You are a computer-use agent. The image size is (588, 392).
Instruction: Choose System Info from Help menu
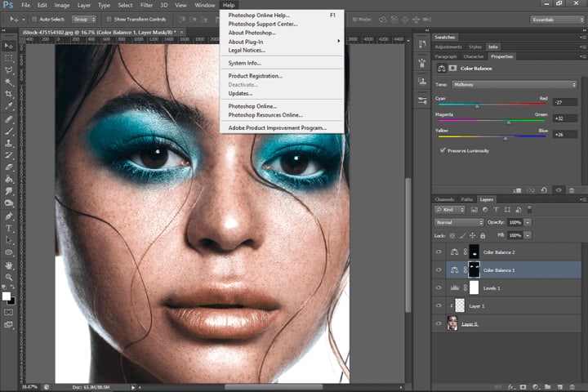point(282,63)
